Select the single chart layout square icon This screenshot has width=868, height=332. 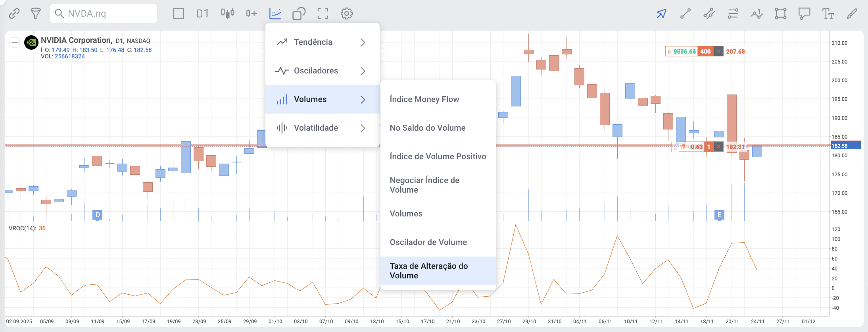tap(179, 14)
